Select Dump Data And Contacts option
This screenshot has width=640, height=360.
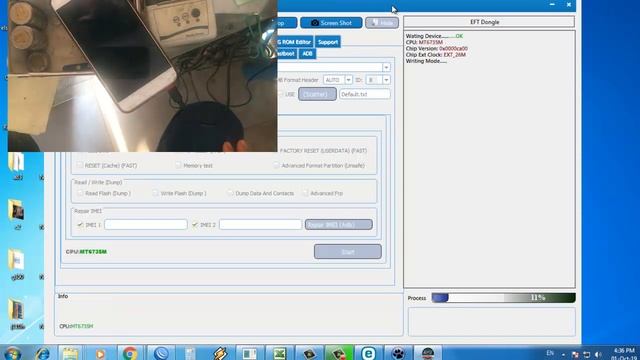click(x=230, y=193)
